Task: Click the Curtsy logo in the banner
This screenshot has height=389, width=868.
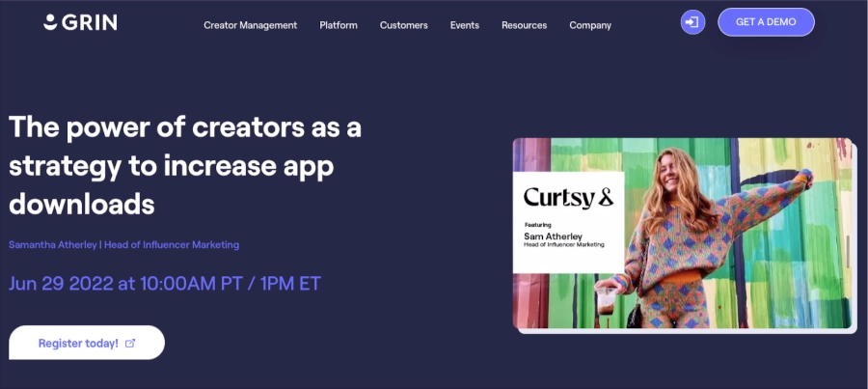Action: 568,197
